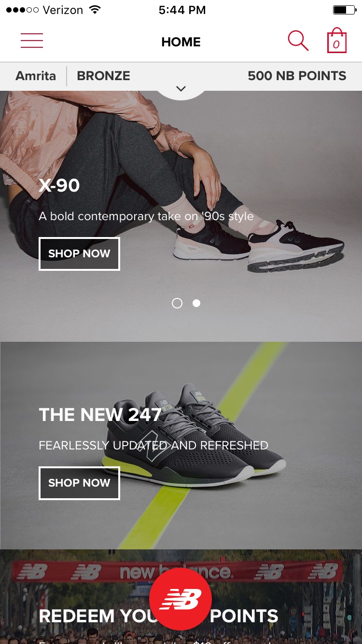View 500 NB POINTS balance
Image resolution: width=362 pixels, height=644 pixels.
pos(297,76)
